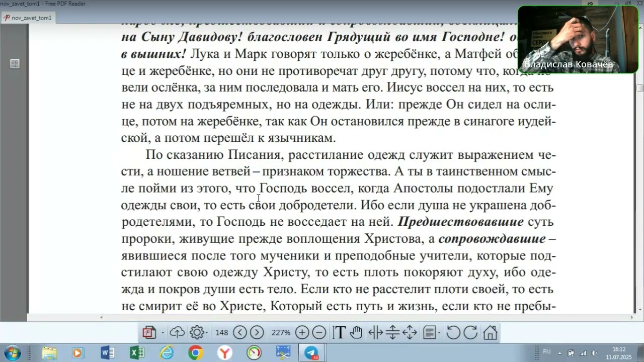The height and width of the screenshot is (362, 644).
Task: Click the page number field showing 148
Action: pyautogui.click(x=221, y=332)
